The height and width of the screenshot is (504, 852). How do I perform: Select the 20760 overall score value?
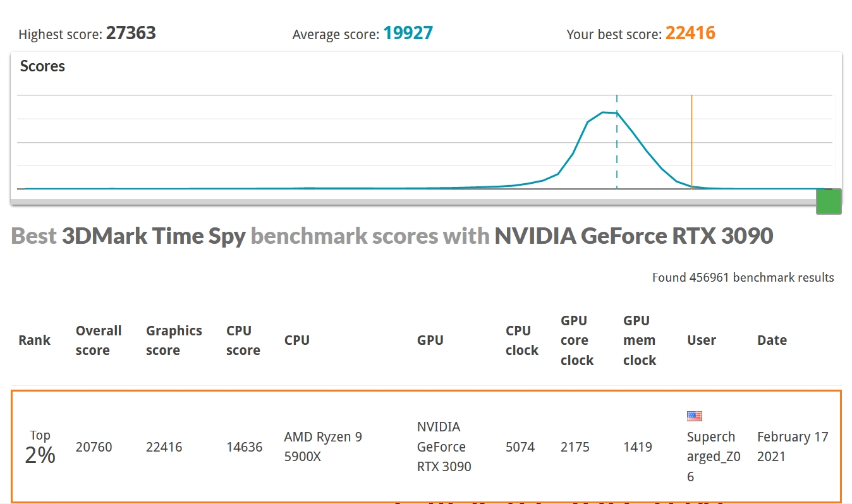(94, 447)
